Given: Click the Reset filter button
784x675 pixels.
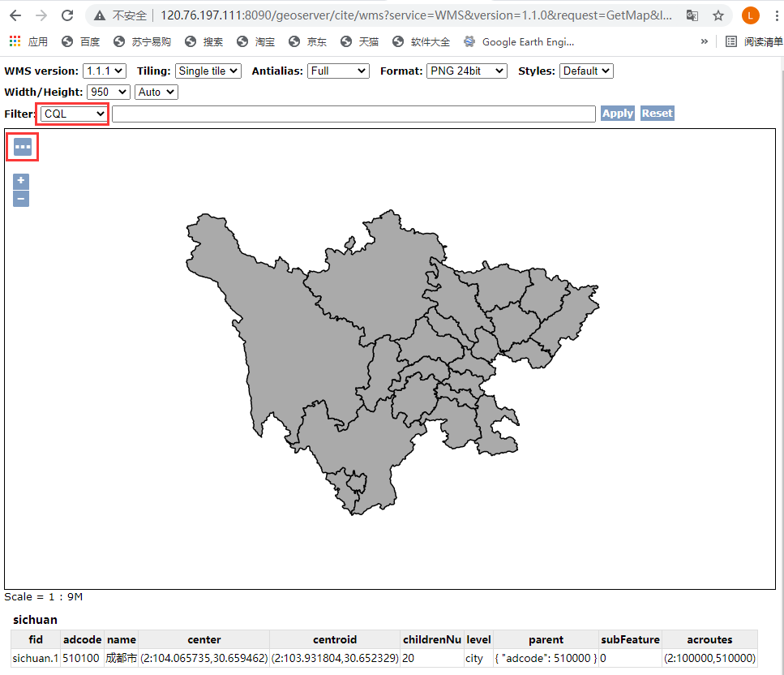Looking at the screenshot, I should (657, 114).
